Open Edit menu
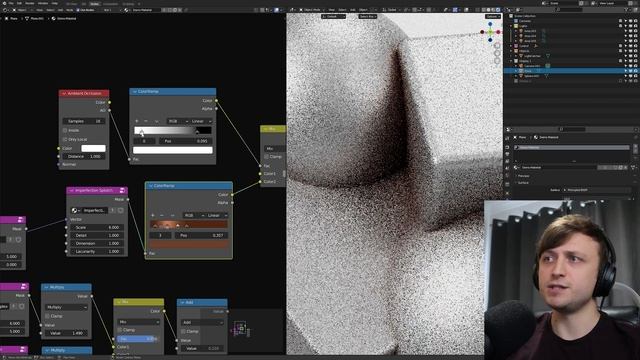This screenshot has width=640, height=360. pos(19,3)
